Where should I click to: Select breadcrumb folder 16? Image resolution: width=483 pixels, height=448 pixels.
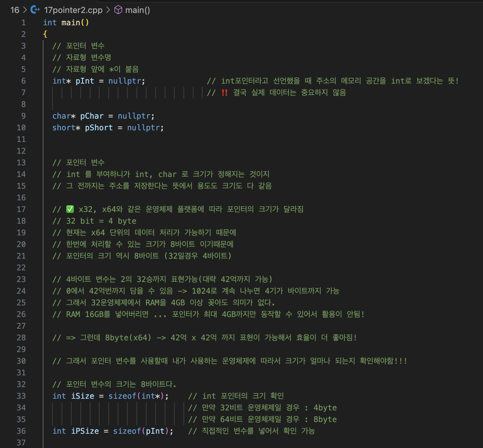(15, 10)
